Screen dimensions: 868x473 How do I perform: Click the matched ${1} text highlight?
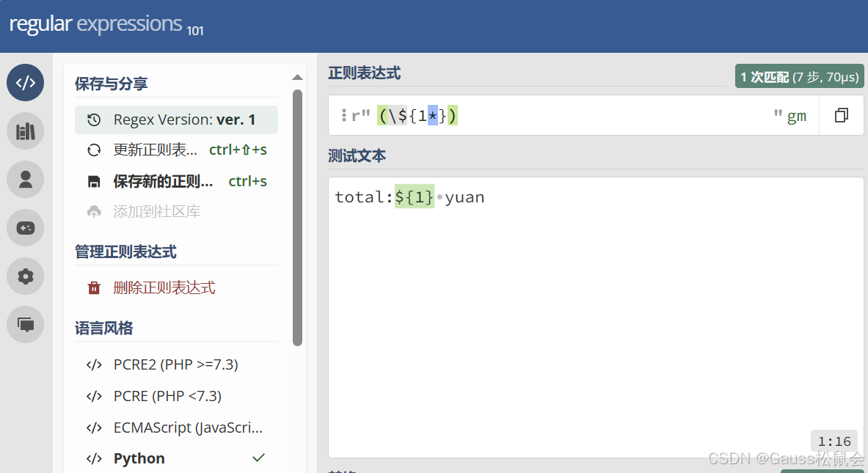click(414, 197)
